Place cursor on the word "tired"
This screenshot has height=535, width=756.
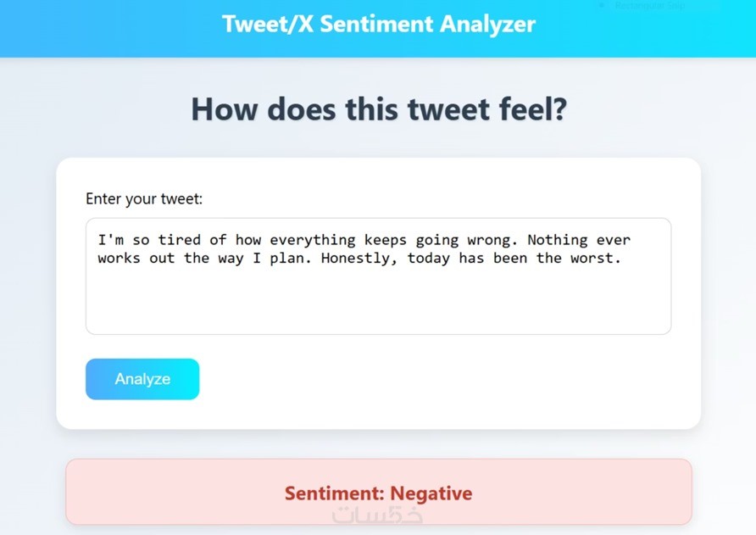pyautogui.click(x=180, y=240)
